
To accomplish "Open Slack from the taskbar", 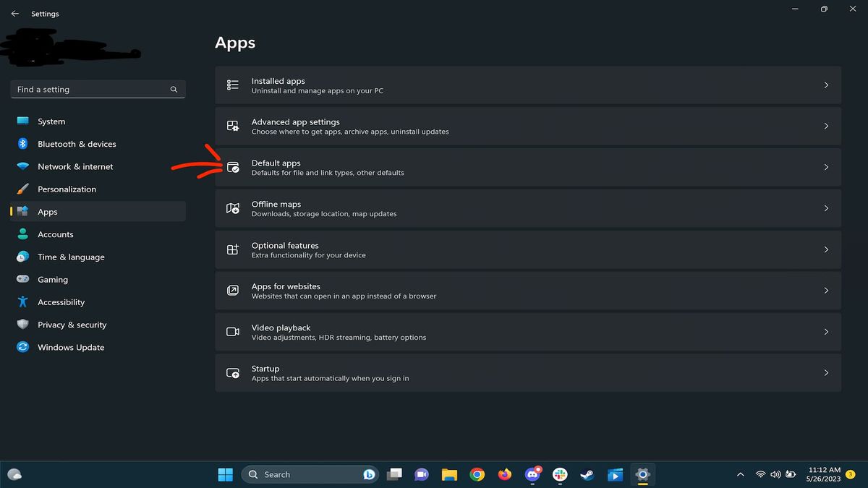I will (x=559, y=474).
